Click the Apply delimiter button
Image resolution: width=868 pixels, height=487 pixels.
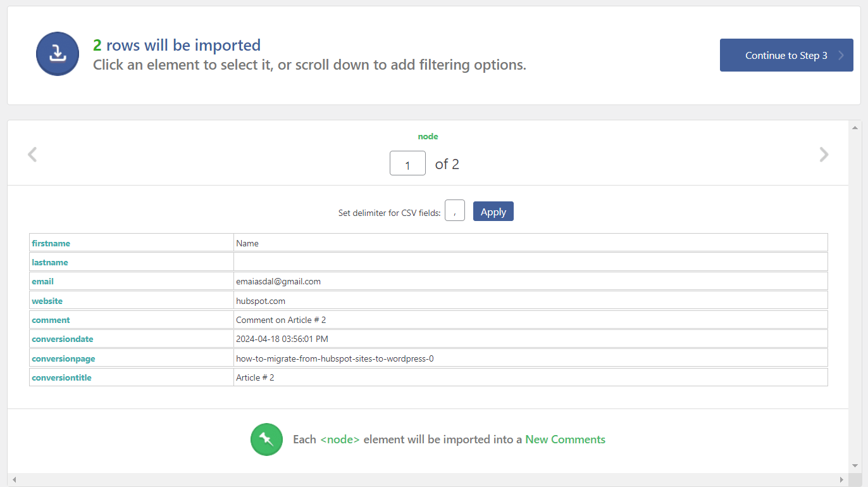click(x=493, y=212)
